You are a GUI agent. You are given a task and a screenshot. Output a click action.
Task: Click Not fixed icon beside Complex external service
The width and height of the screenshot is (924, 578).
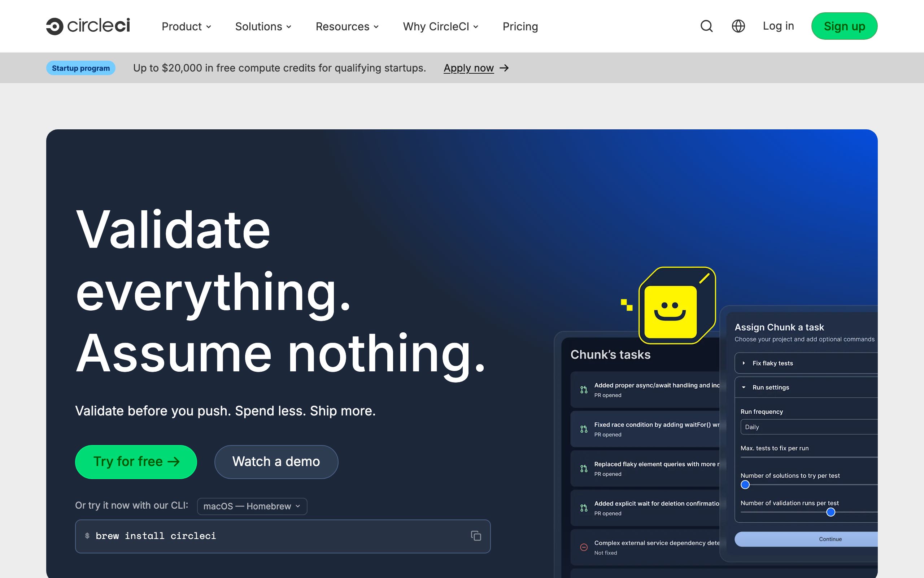584,547
